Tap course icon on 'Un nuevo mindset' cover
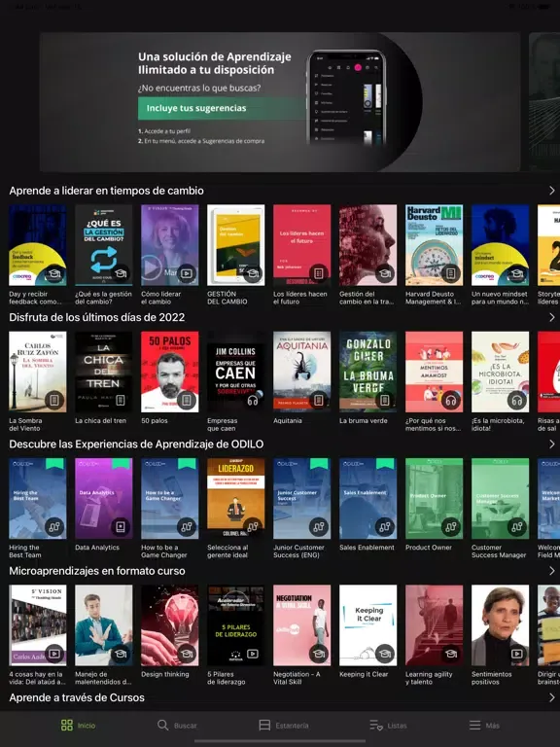The width and height of the screenshot is (560, 747). [x=517, y=273]
